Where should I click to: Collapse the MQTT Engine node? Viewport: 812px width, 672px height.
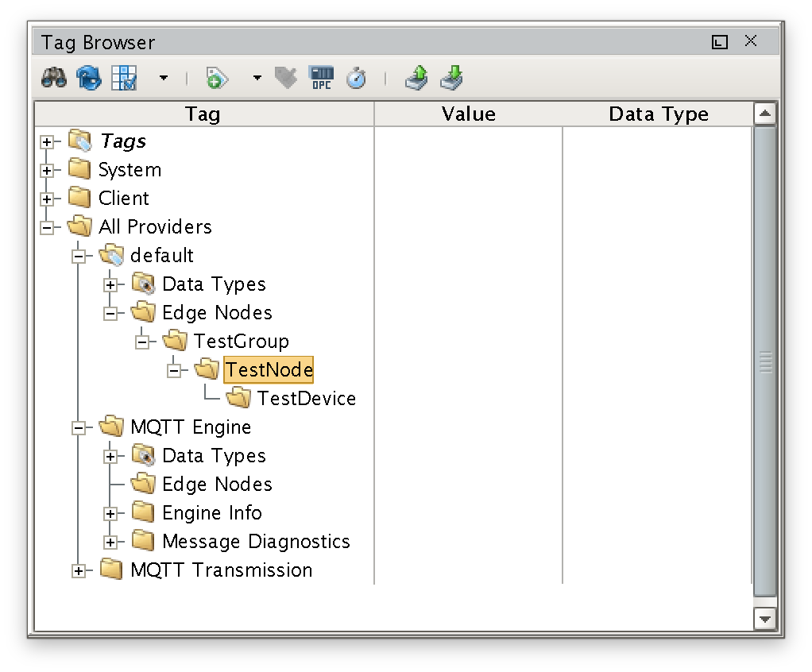(78, 427)
